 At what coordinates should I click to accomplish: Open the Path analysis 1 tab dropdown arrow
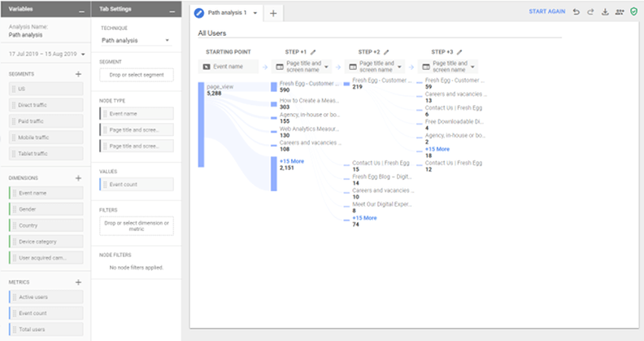tap(255, 13)
